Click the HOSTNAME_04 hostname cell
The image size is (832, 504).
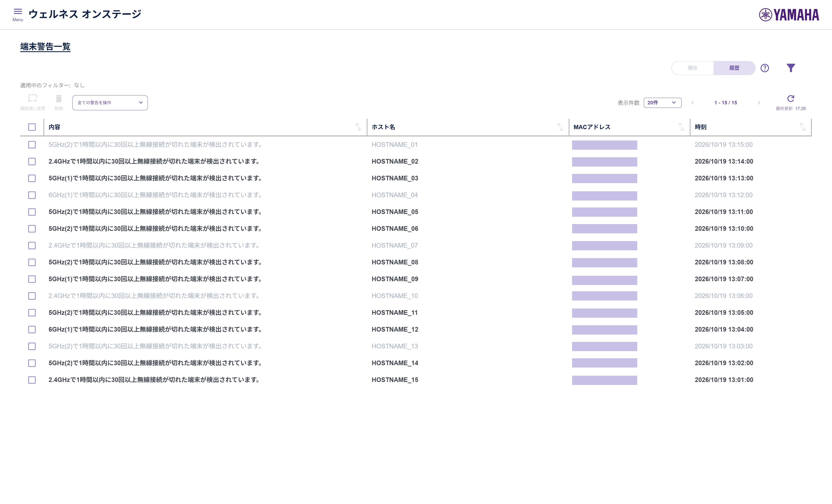(395, 195)
